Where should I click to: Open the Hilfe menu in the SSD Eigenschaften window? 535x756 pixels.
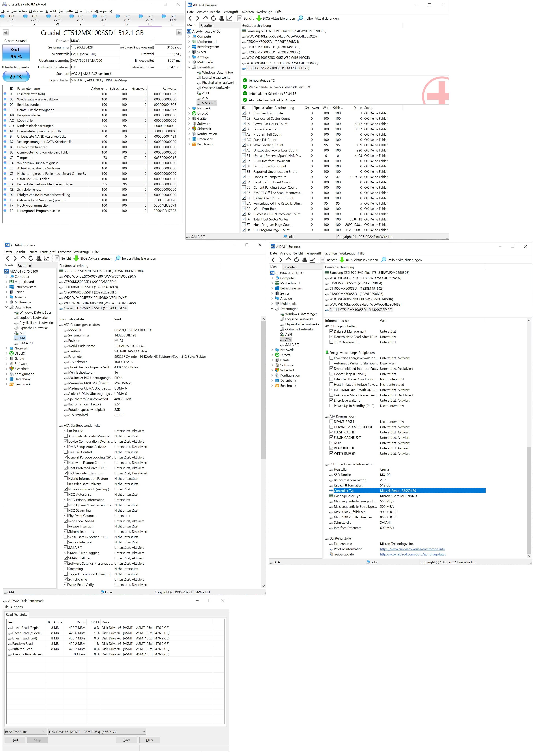point(361,253)
